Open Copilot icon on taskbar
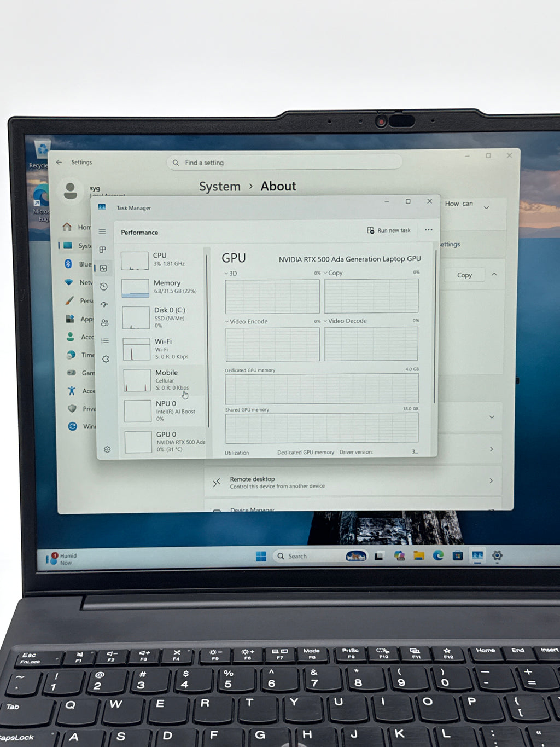This screenshot has width=560, height=747. pyautogui.click(x=399, y=556)
